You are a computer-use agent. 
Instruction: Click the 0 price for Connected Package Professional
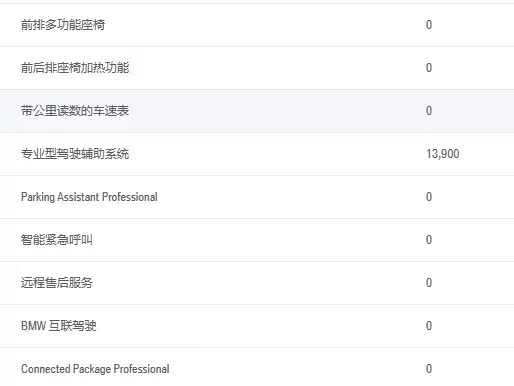click(429, 369)
